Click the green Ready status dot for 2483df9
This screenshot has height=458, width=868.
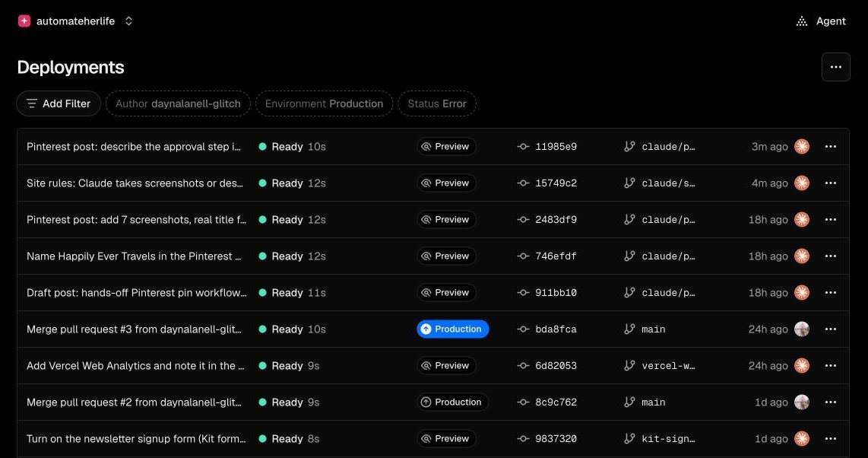point(262,220)
